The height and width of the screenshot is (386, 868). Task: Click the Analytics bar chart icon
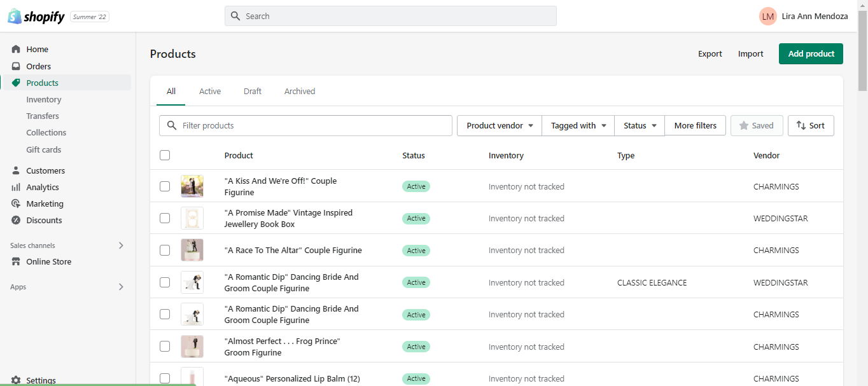pos(16,187)
